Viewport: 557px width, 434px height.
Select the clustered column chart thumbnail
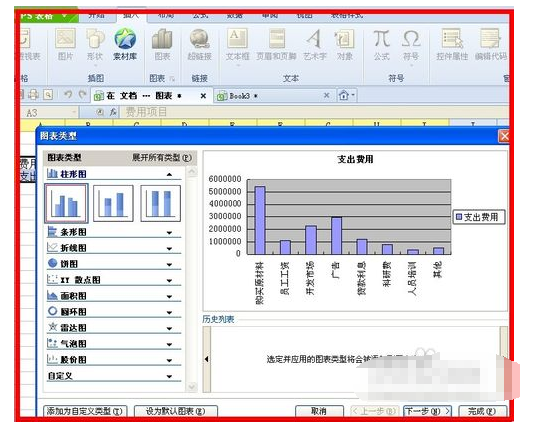coord(66,203)
